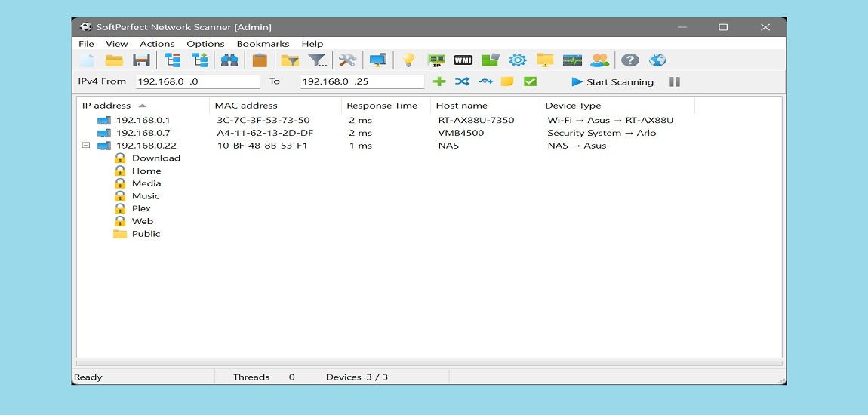
Task: Save results using the floppy disk icon
Action: pyautogui.click(x=142, y=60)
